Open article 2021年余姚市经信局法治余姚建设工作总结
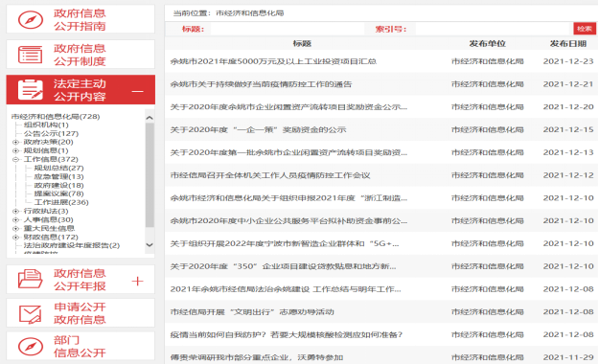This screenshot has width=599, height=364. tap(286, 289)
